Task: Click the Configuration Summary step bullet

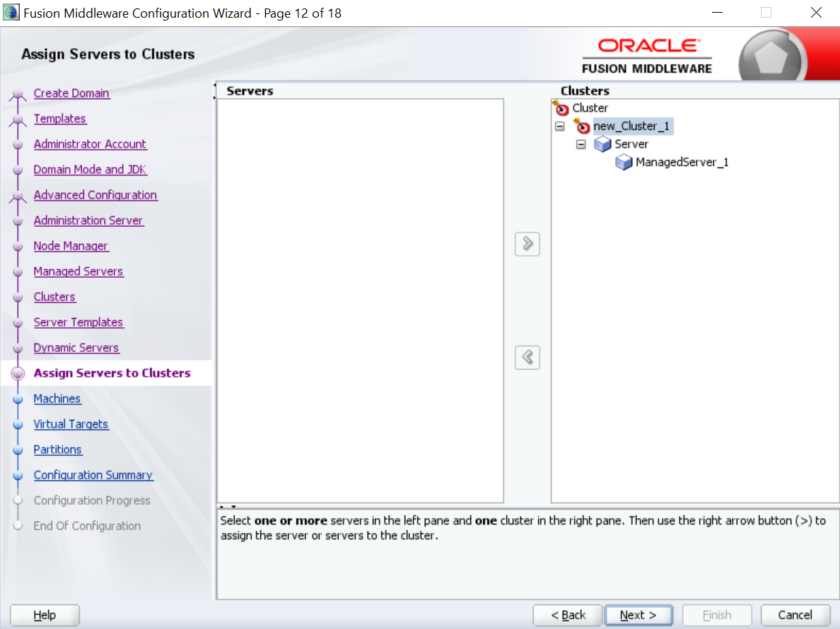Action: click(x=18, y=476)
